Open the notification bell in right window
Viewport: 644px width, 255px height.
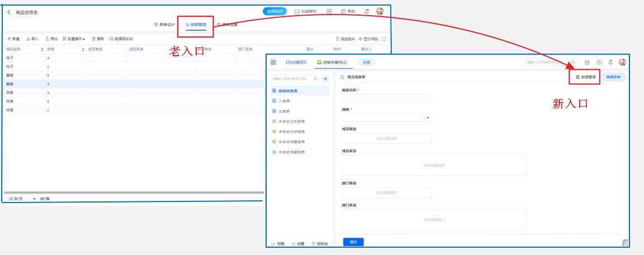[610, 62]
